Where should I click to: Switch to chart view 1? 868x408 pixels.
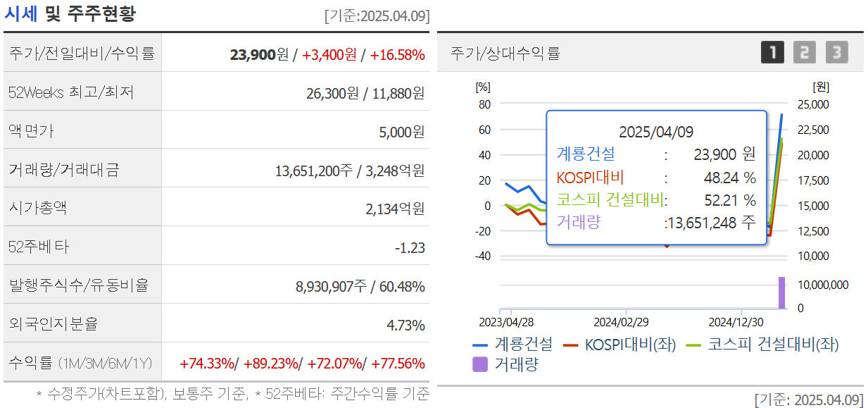(772, 52)
